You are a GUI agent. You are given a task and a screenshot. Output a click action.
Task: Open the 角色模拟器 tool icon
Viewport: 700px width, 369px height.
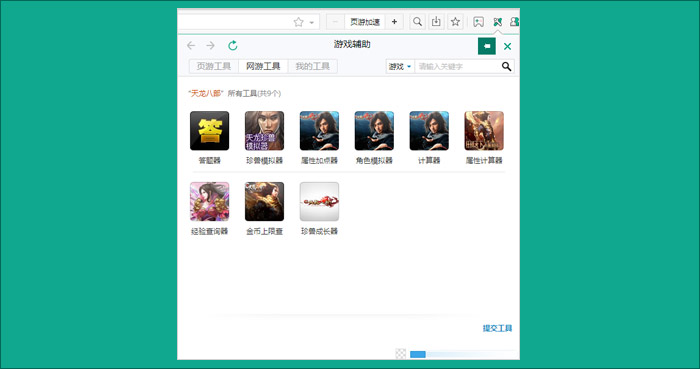[x=374, y=131]
